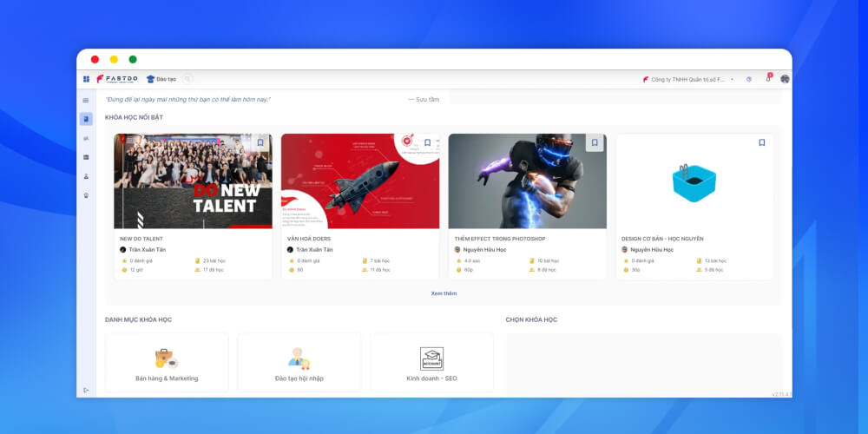Click the DANH MỤC KHÓA HỌC heading
The height and width of the screenshot is (434, 868).
[x=138, y=320]
